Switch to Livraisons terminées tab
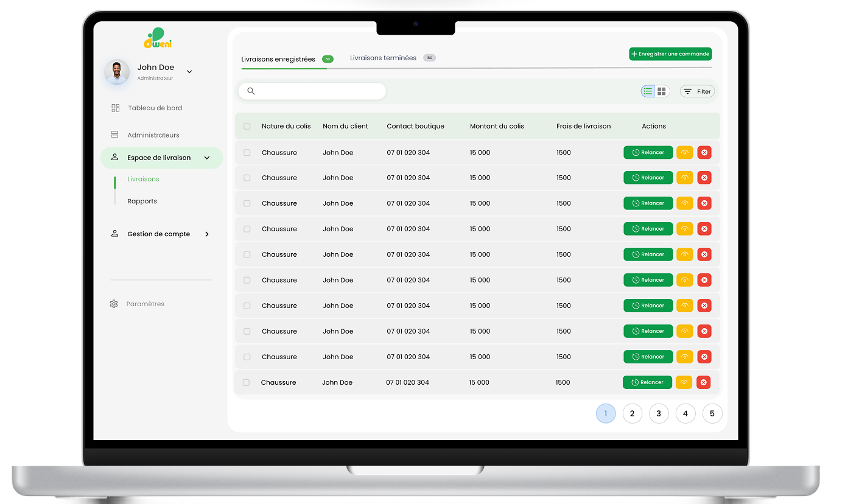The height and width of the screenshot is (504, 845). [x=383, y=58]
